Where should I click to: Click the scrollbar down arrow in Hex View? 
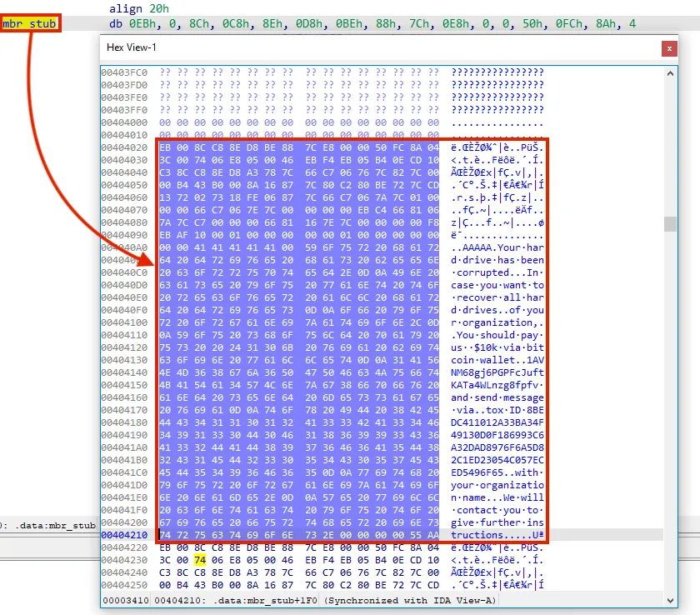point(670,601)
